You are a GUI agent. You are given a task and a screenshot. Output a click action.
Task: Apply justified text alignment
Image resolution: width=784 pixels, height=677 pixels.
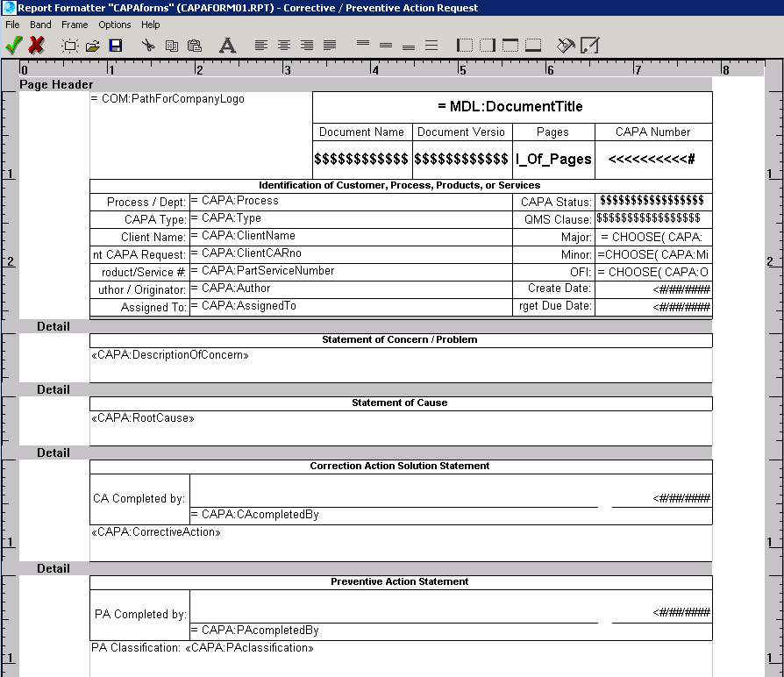pos(330,45)
